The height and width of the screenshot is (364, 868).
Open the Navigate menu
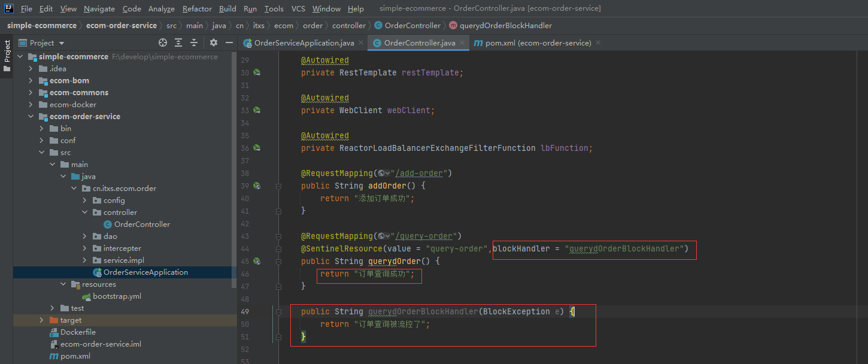tap(99, 8)
